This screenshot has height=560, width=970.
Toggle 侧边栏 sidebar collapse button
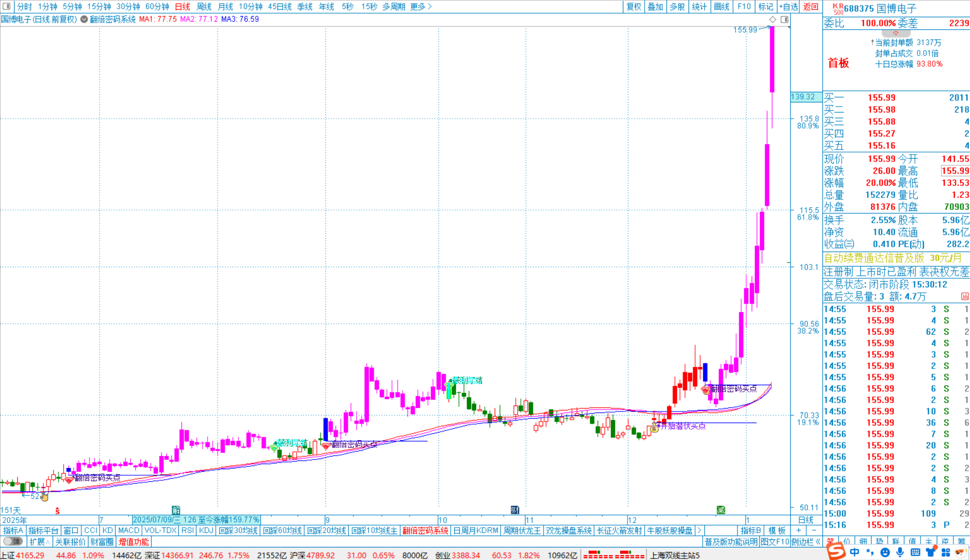pyautogui.click(x=806, y=542)
